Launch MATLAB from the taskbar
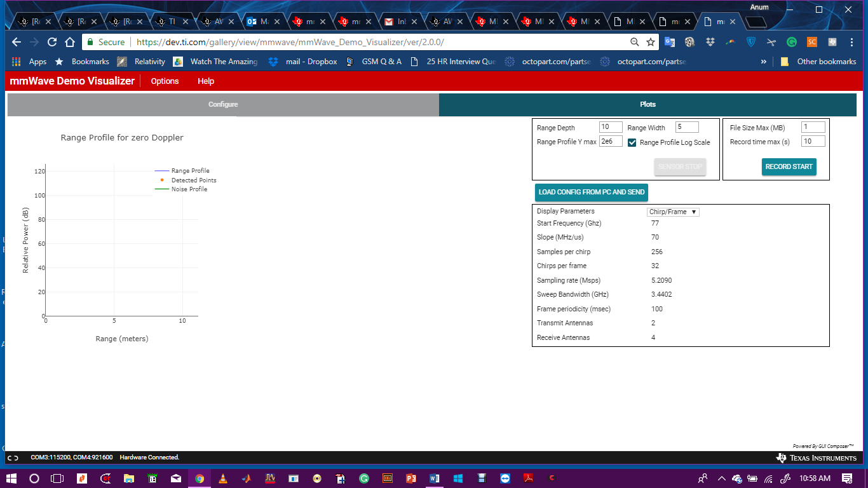The width and height of the screenshot is (868, 488). click(246, 478)
